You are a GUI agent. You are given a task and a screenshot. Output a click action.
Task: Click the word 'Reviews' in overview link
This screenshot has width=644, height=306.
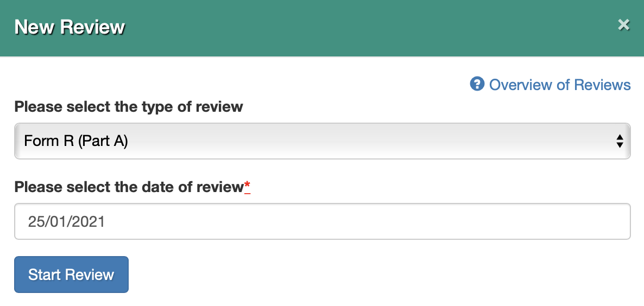pos(602,85)
